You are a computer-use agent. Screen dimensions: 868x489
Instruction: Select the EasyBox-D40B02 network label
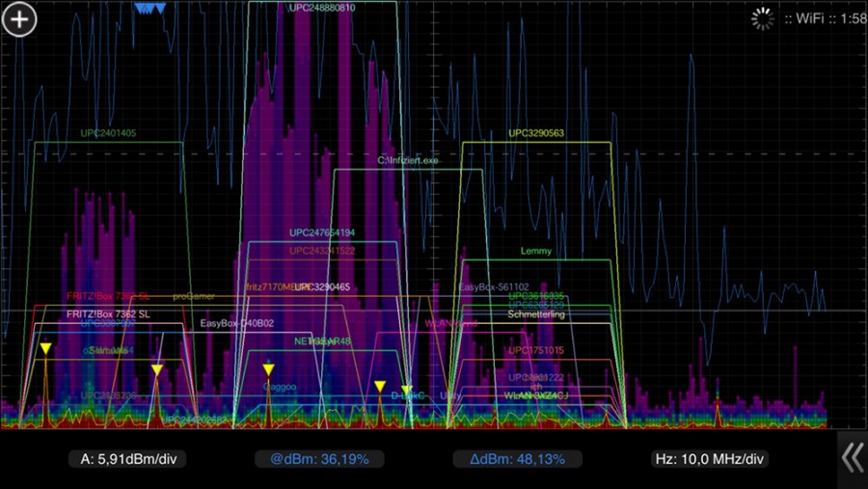point(237,323)
